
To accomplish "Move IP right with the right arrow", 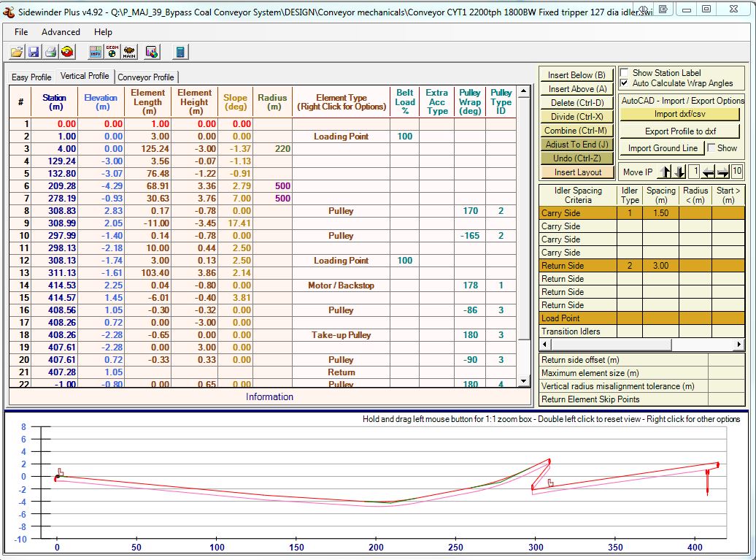I will coord(722,172).
